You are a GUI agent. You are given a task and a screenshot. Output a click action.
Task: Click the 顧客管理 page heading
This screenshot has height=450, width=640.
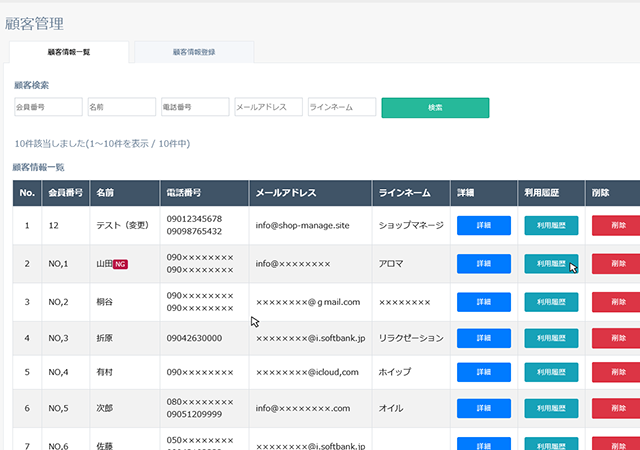[34, 24]
